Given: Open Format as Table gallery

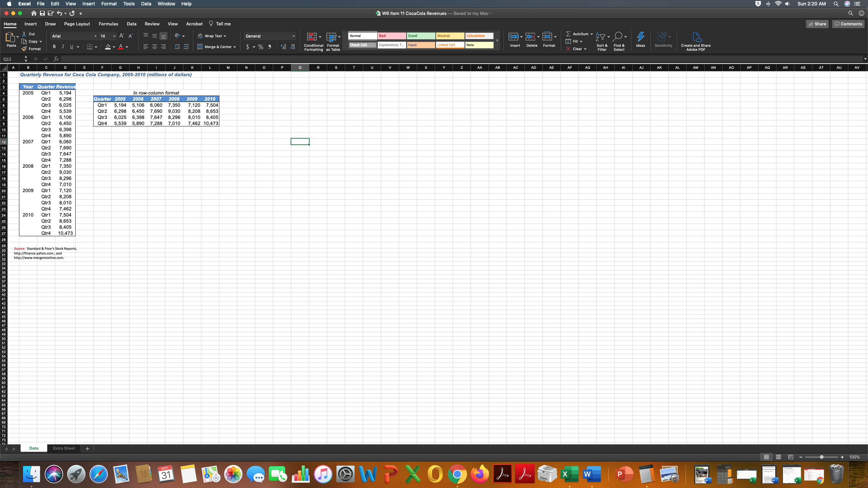Looking at the screenshot, I should point(331,37).
